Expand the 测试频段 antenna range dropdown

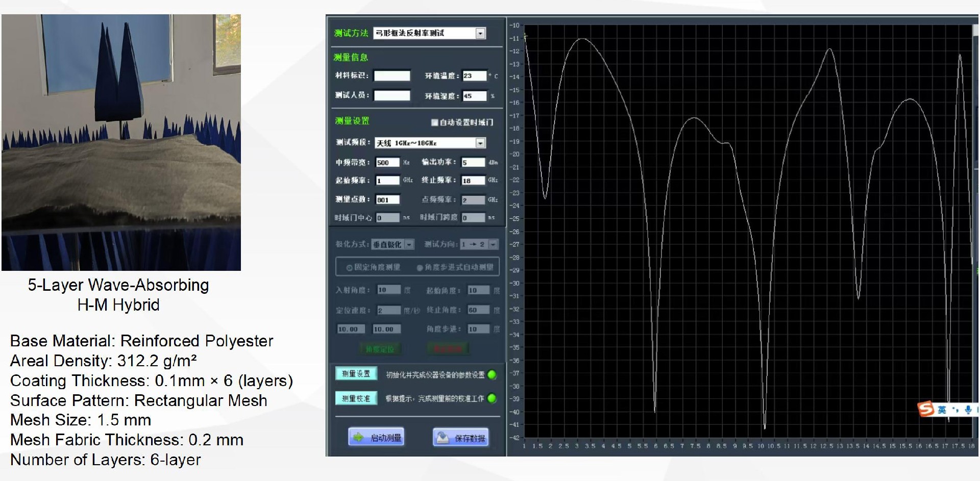[480, 143]
